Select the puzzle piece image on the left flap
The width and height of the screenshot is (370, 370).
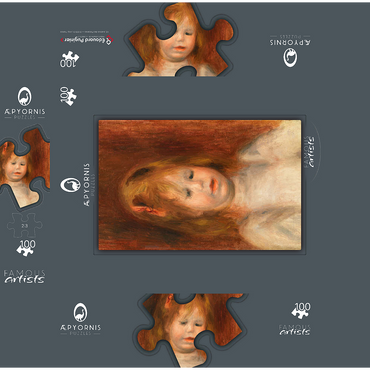[x=24, y=168]
